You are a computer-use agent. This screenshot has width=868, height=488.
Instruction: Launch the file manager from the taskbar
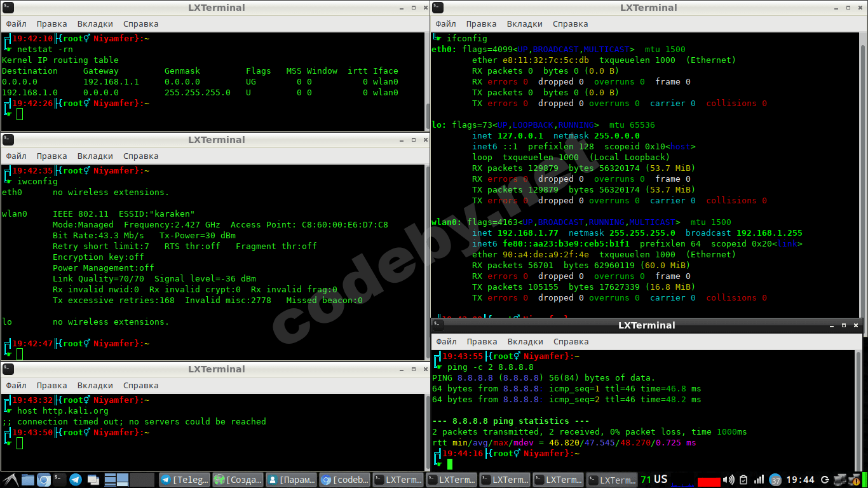pos(27,480)
